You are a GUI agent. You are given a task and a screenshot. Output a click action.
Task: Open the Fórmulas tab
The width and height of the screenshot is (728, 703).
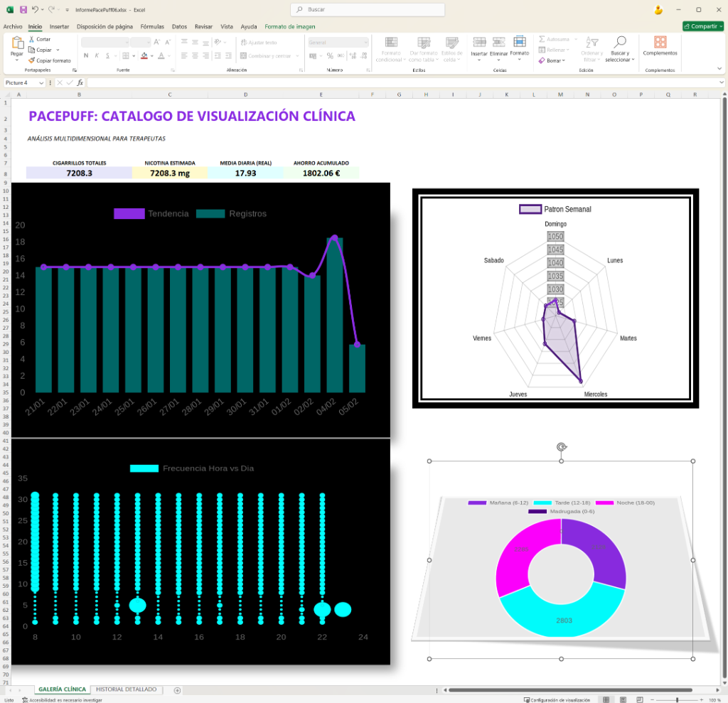[x=152, y=26]
